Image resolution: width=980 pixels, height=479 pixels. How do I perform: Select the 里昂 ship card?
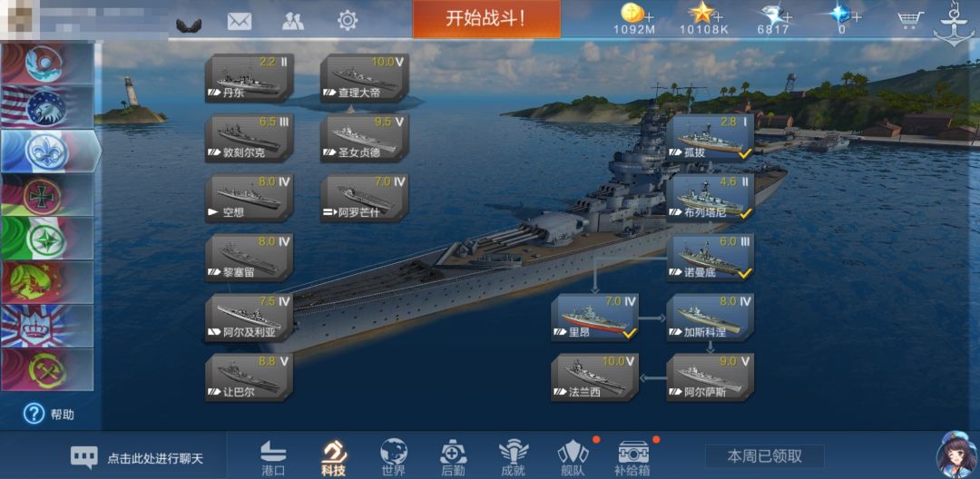click(594, 318)
